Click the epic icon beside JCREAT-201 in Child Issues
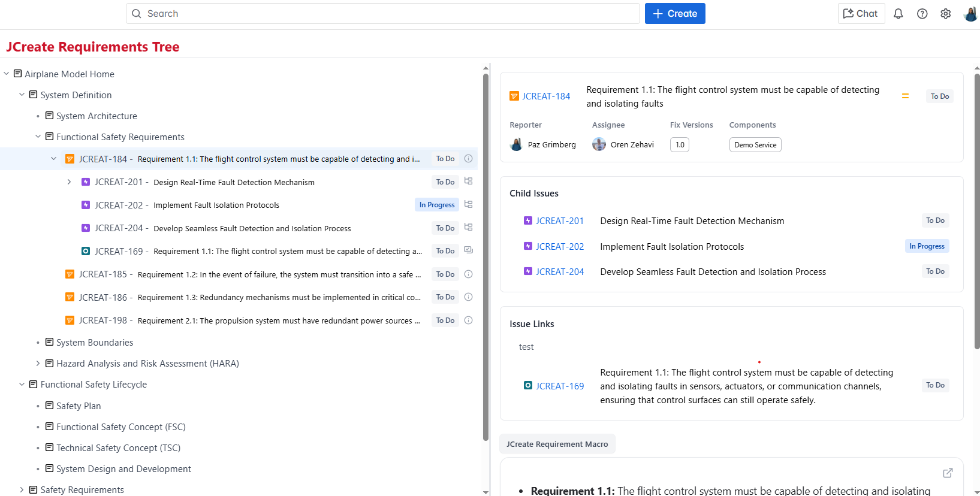The width and height of the screenshot is (980, 496). tap(528, 221)
